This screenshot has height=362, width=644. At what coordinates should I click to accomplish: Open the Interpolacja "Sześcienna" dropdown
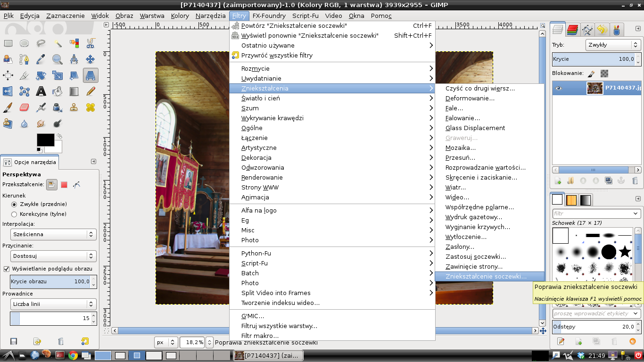53,234
